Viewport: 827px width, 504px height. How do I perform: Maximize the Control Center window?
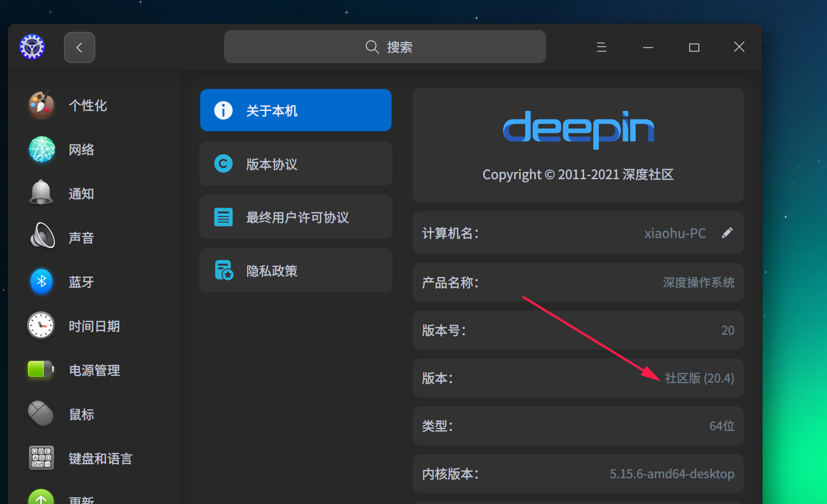[x=694, y=47]
